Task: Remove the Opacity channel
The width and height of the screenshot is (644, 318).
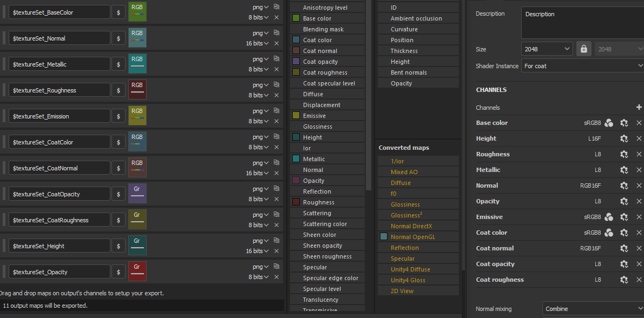Action: coord(639,201)
